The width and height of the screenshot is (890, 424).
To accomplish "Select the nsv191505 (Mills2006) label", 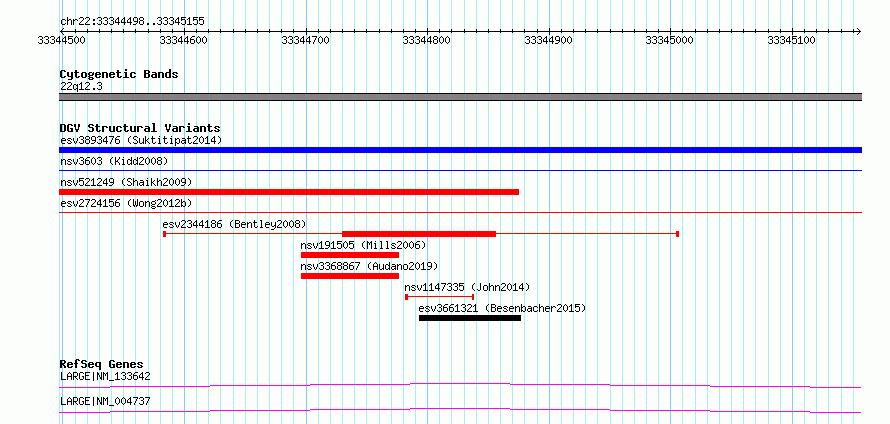I will (363, 245).
